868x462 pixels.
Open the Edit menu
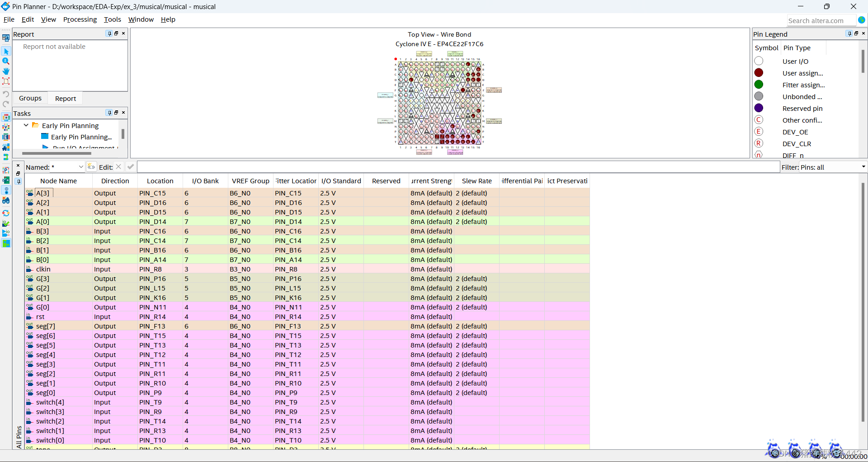point(28,19)
